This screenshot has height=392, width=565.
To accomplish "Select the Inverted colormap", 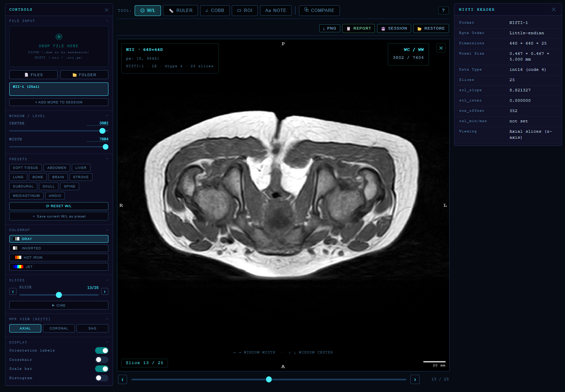I will click(59, 248).
